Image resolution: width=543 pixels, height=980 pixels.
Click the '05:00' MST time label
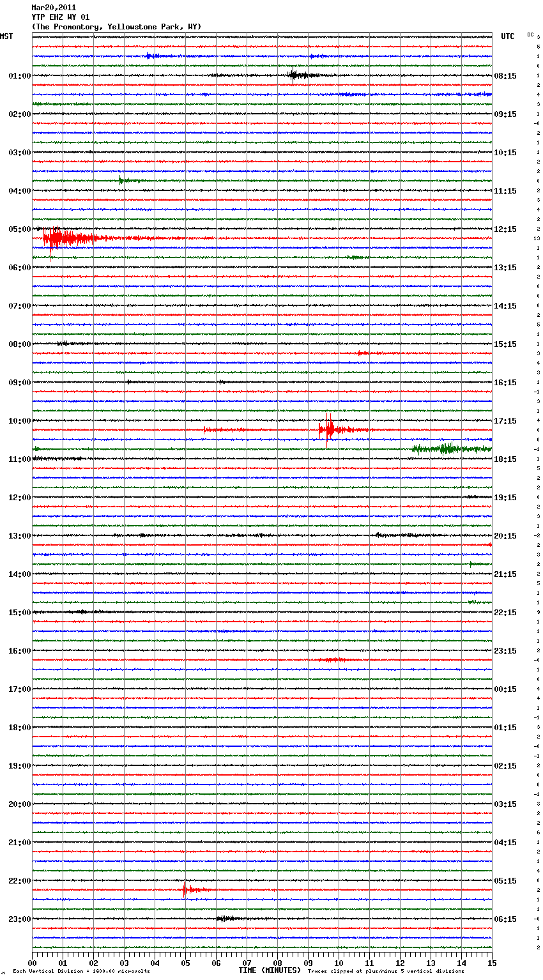click(19, 229)
